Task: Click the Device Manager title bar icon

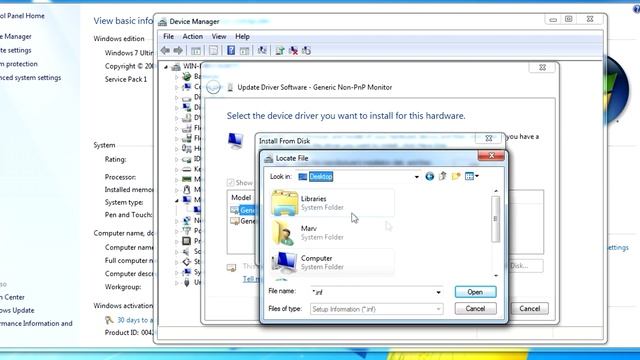Action: click(x=162, y=22)
